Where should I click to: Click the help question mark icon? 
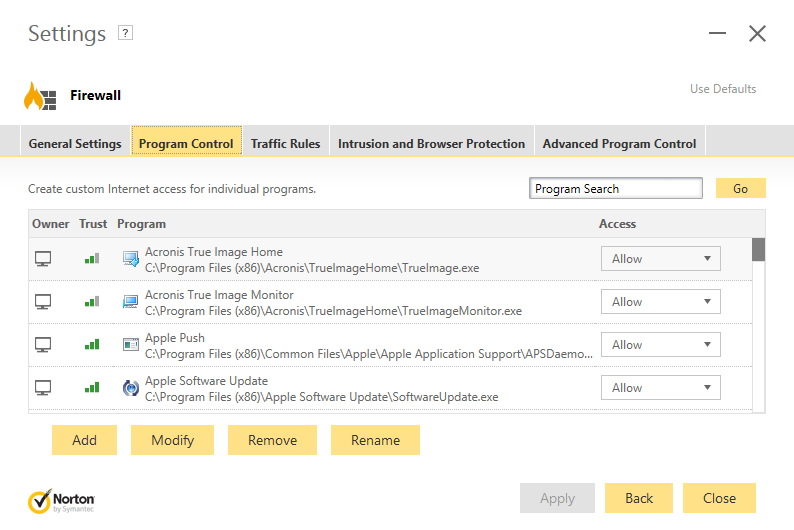pos(125,33)
